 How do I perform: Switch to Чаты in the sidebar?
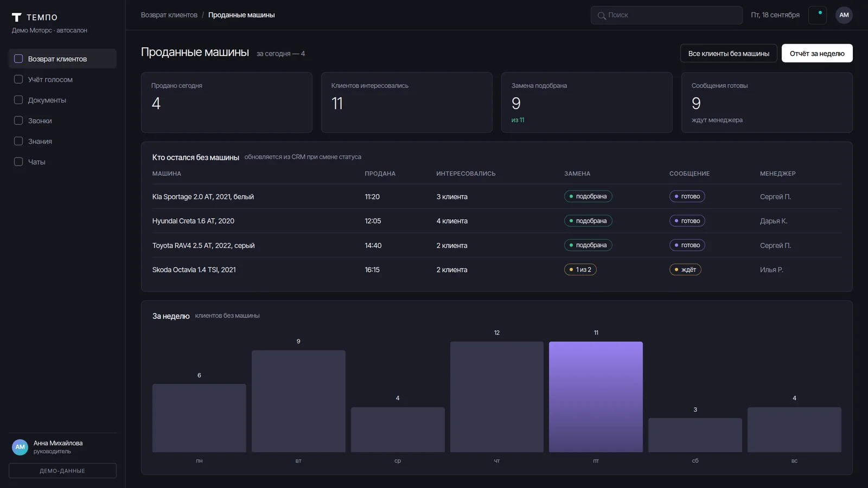(62, 162)
